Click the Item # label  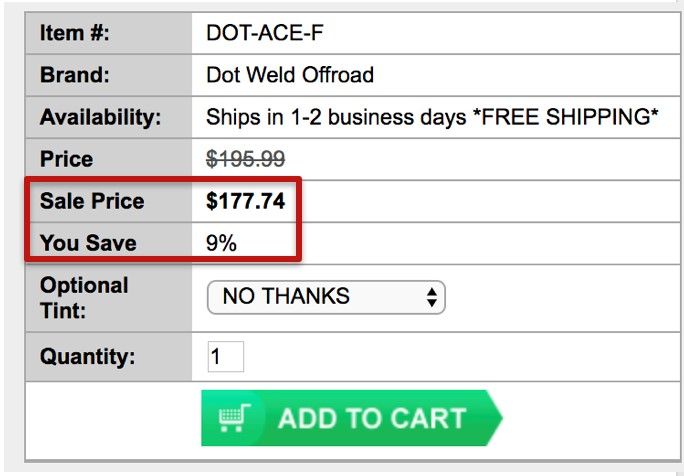(x=75, y=33)
